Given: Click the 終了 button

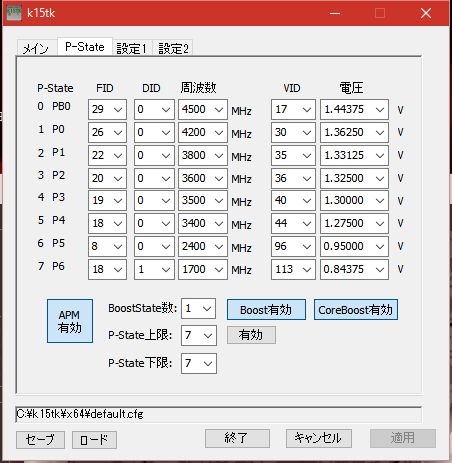Looking at the screenshot, I should coord(237,438).
